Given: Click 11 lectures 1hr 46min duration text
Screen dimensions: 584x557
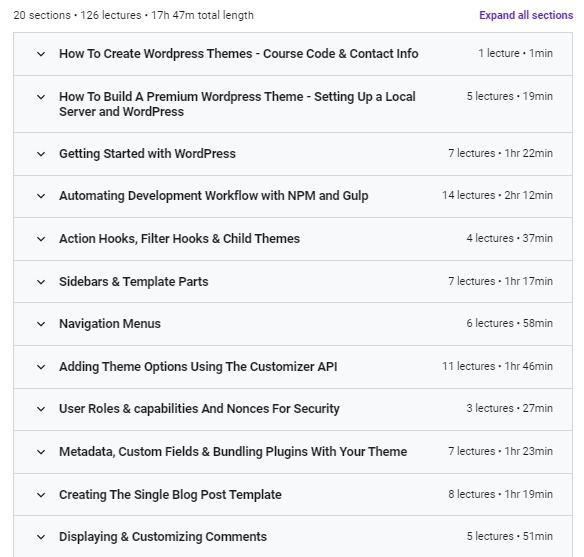Looking at the screenshot, I should point(497,366).
